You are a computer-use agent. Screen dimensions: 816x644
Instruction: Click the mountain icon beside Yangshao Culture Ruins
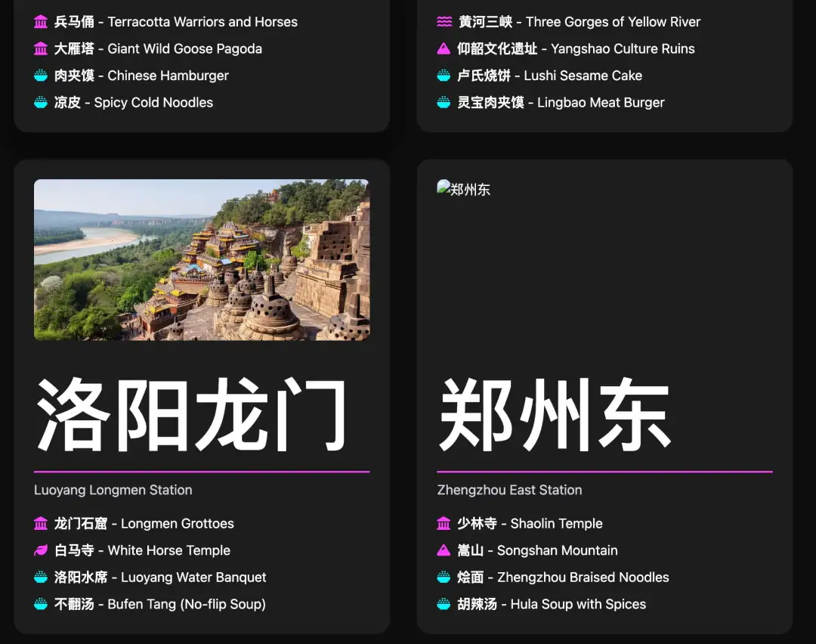click(444, 49)
